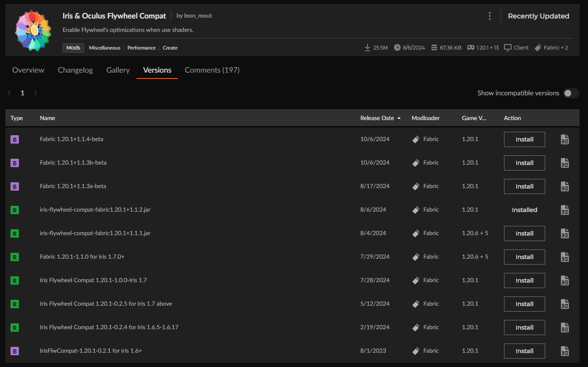This screenshot has height=367, width=588.
Task: Select the Performance category tag
Action: [x=142, y=48]
